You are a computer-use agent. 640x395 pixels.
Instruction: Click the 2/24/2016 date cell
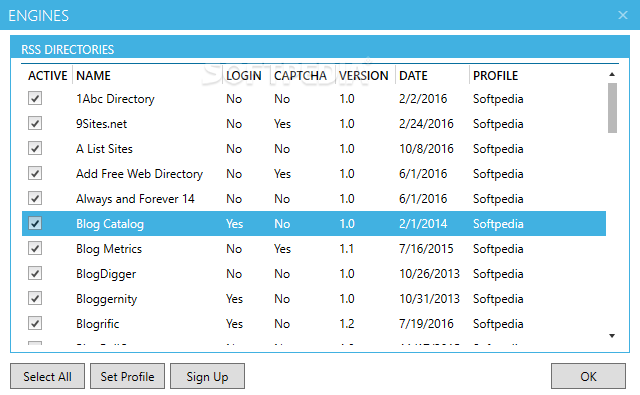pyautogui.click(x=426, y=124)
